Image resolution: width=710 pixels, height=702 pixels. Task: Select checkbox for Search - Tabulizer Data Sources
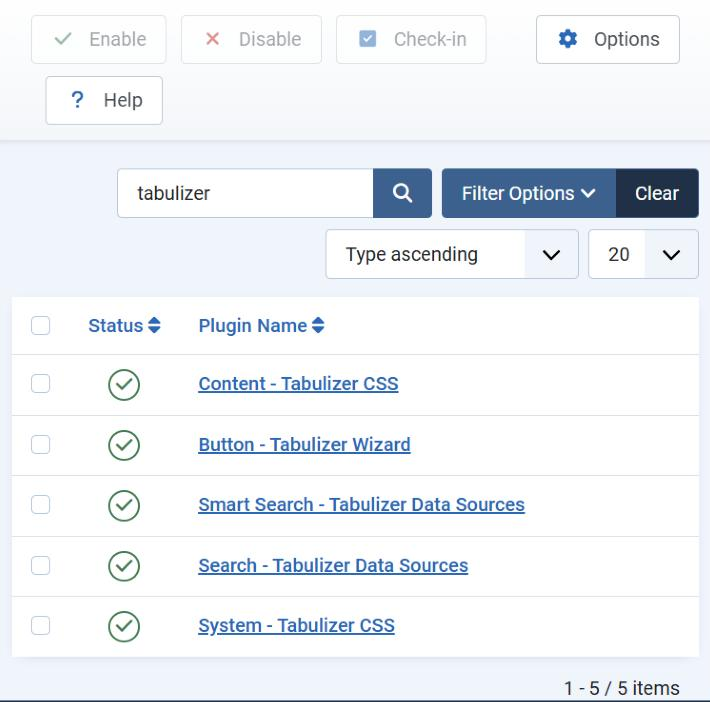(40, 565)
